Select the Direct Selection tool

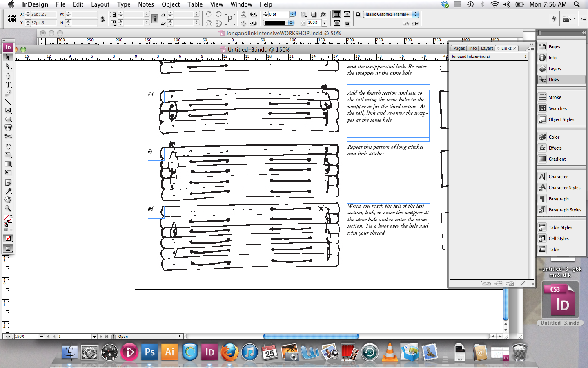tap(8, 66)
